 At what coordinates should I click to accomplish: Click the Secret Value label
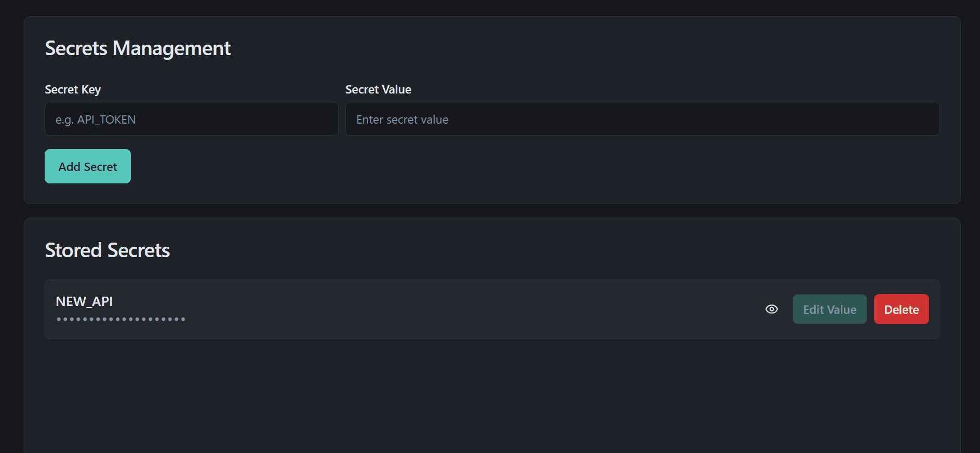[378, 89]
